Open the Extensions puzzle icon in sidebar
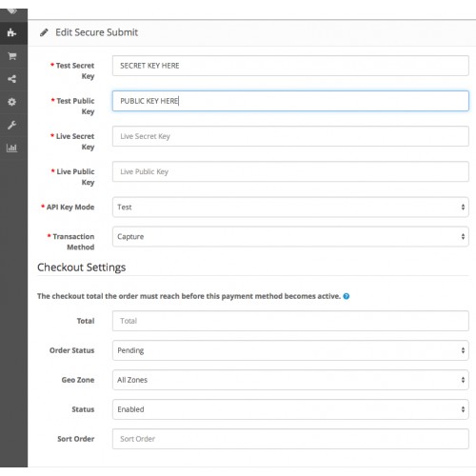This screenshot has width=476, height=476. click(x=11, y=32)
